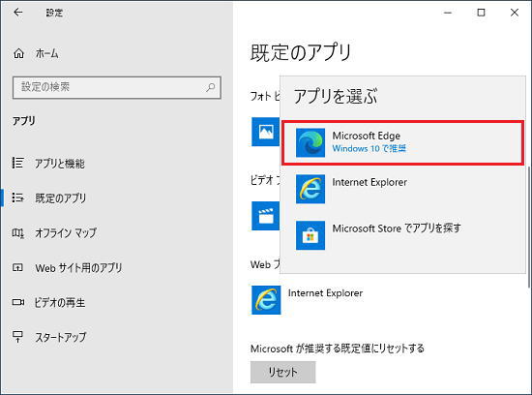532x395 pixels.
Task: Choose Internet Explorer from the app list
Action: click(402, 189)
